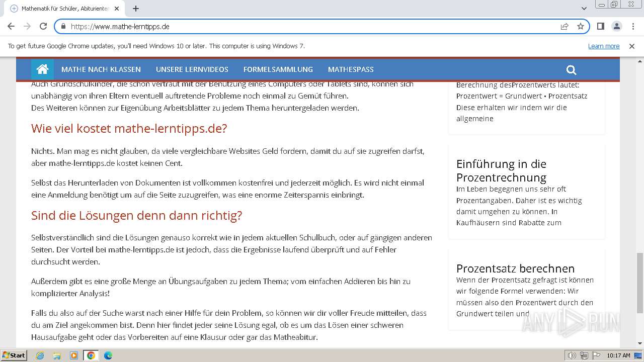Click the scrollbar up arrow

(639, 61)
